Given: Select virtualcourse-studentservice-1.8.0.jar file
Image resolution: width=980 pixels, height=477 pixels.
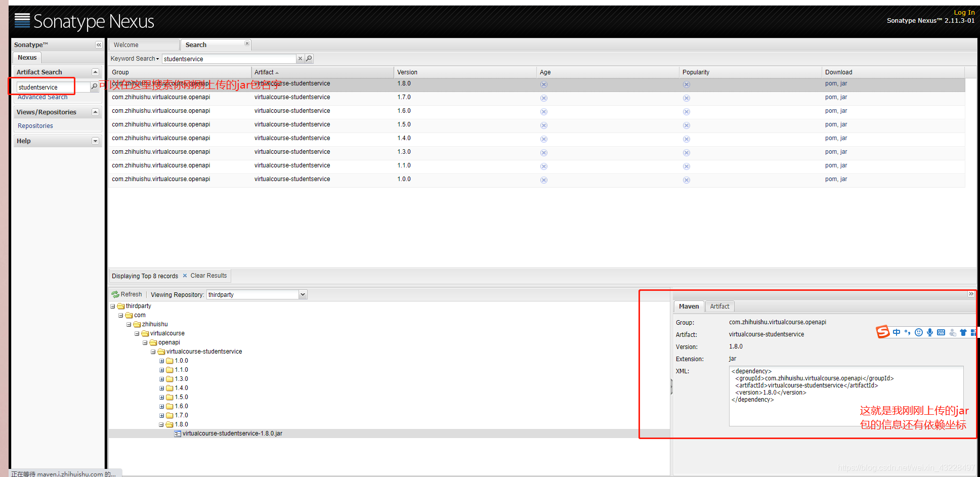Looking at the screenshot, I should click(x=232, y=434).
